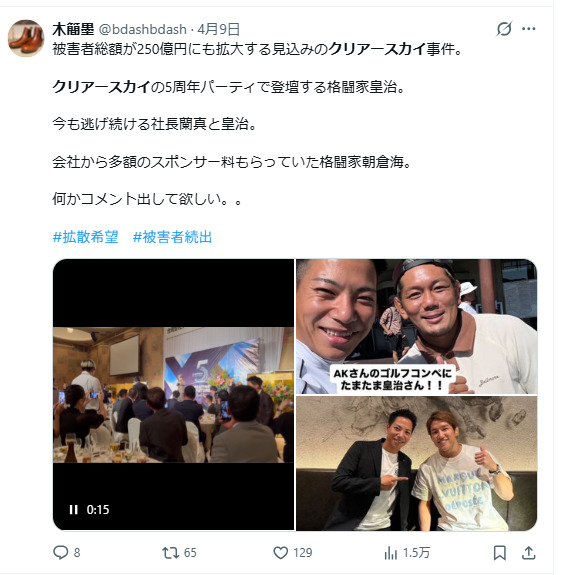Click the display name 木簡墨
Screen dimensions: 569x575
click(x=73, y=29)
